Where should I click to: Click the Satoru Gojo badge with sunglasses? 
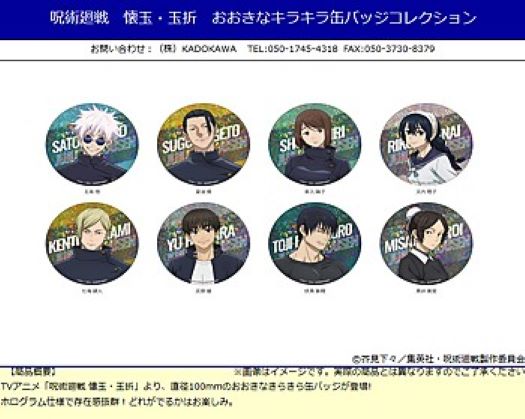(x=92, y=144)
